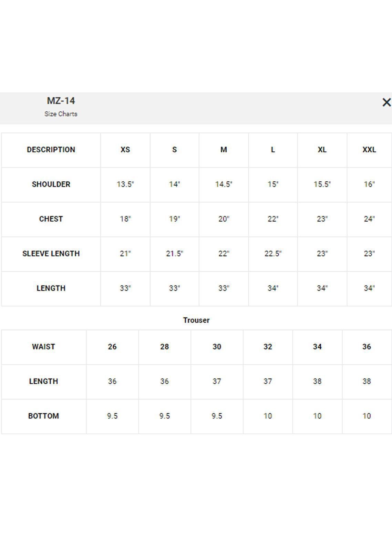
Task: Click the Trouser section heading
Action: coord(196,320)
